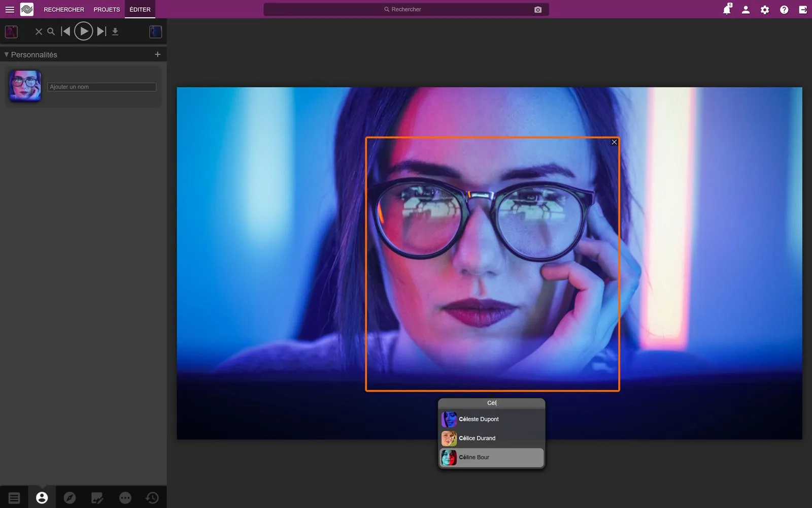This screenshot has width=812, height=508.
Task: Select the ÉDITER tab
Action: 140,9
